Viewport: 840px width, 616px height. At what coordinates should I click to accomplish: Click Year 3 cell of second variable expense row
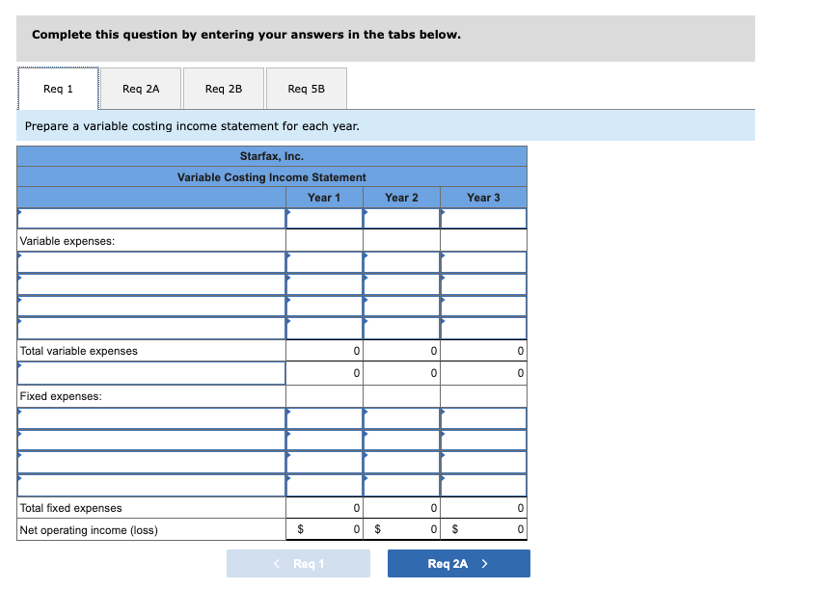click(x=482, y=283)
